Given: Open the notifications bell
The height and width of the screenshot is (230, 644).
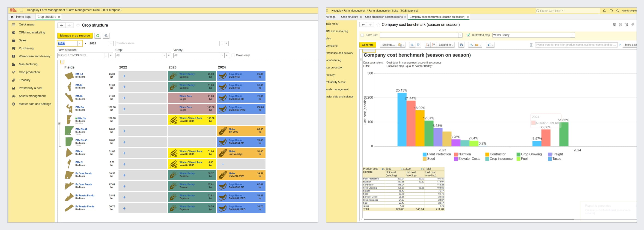Looking at the screenshot, I should pyautogui.click(x=604, y=11).
